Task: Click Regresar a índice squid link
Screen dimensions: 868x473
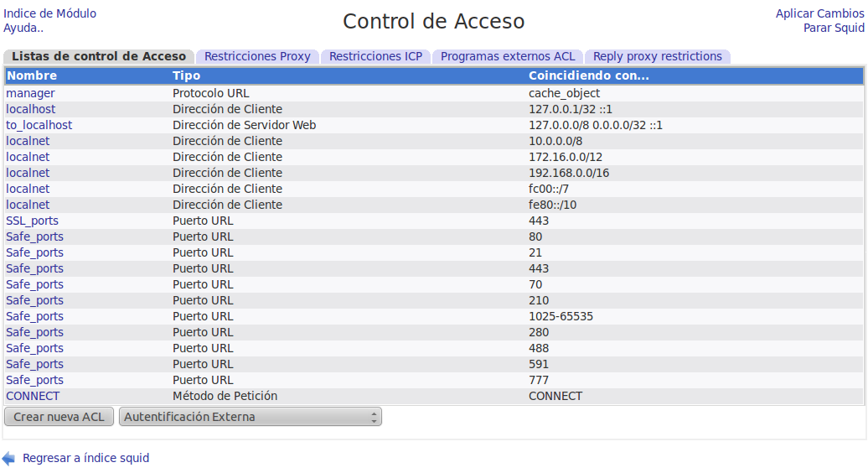Action: tap(85, 458)
